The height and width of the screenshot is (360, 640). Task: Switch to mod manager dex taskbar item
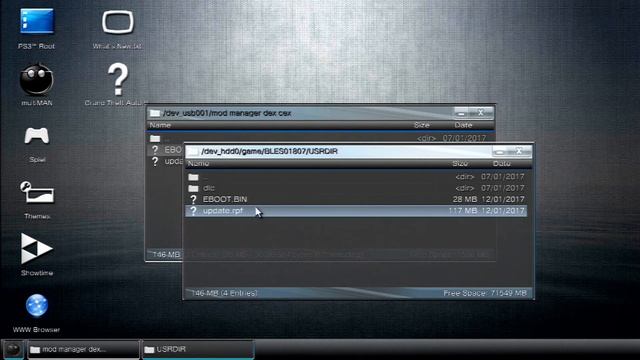tap(83, 349)
